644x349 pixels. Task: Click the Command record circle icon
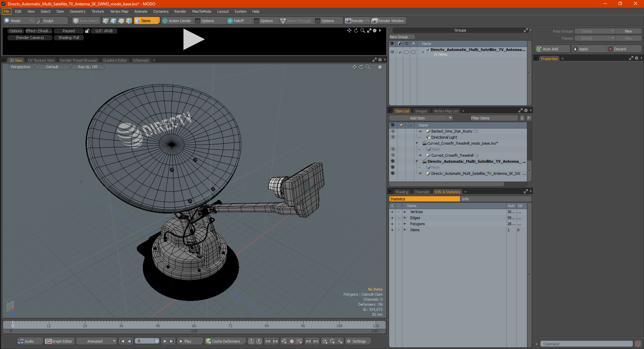point(638,344)
